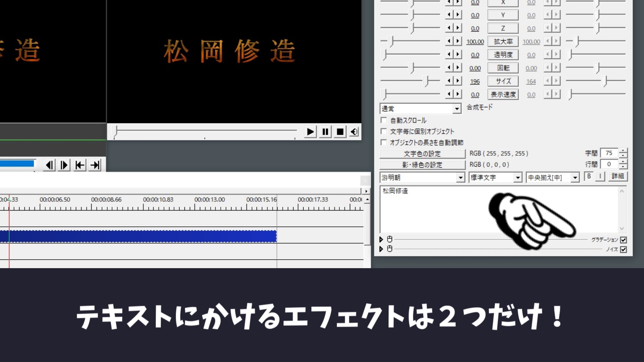Increase left 拡大率 value with right arrow

point(458,41)
